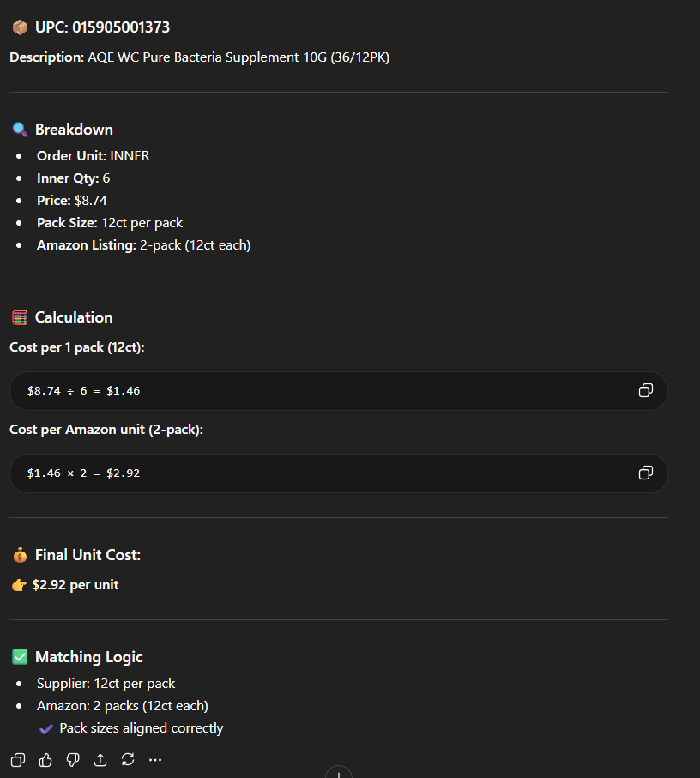Click inside the $8.74 ÷ 6 code block
Viewport: 700px width, 778px height.
(343, 391)
